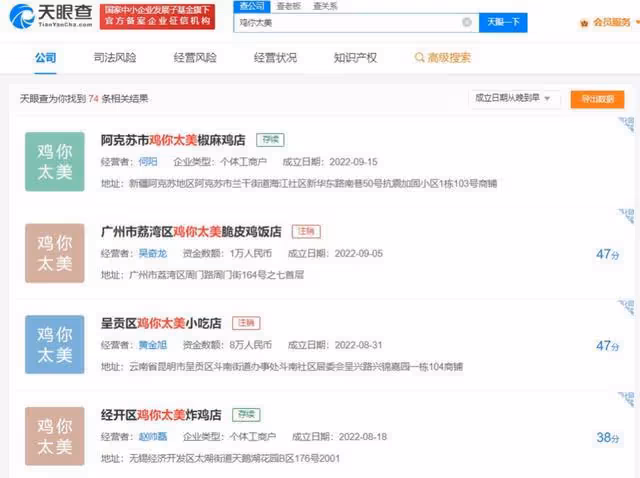Open operator link in the 经开区 card
Viewport: 640px width, 478px height.
[153, 437]
